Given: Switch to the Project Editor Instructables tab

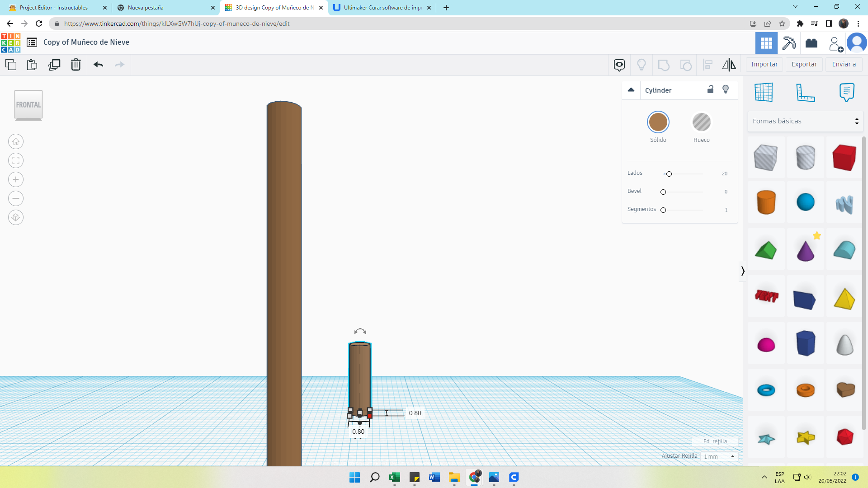Looking at the screenshot, I should point(54,8).
